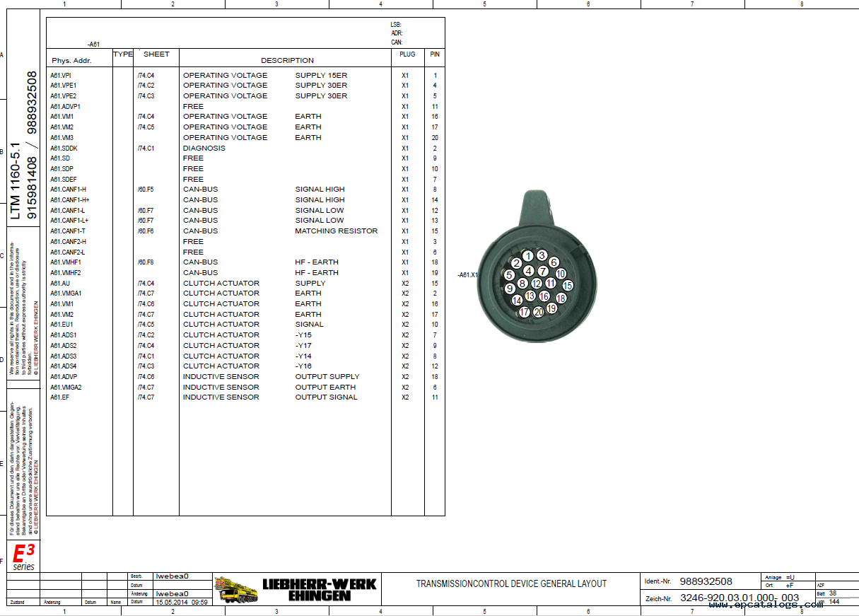Select pin 3 on the connector image

(542, 256)
